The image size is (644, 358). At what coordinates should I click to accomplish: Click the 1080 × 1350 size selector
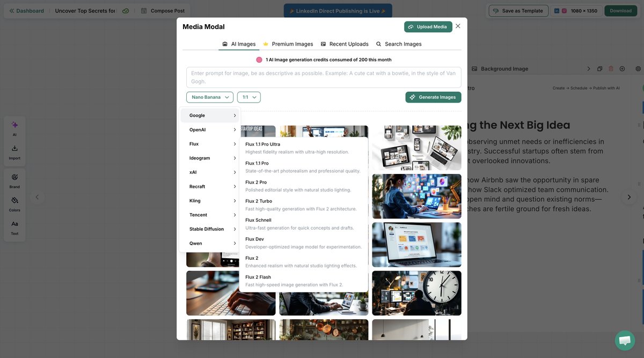tap(576, 11)
